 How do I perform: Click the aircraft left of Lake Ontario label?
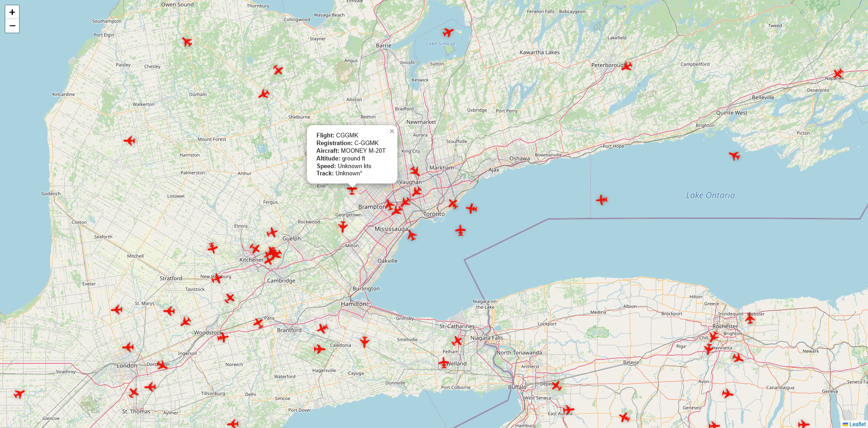tap(601, 199)
